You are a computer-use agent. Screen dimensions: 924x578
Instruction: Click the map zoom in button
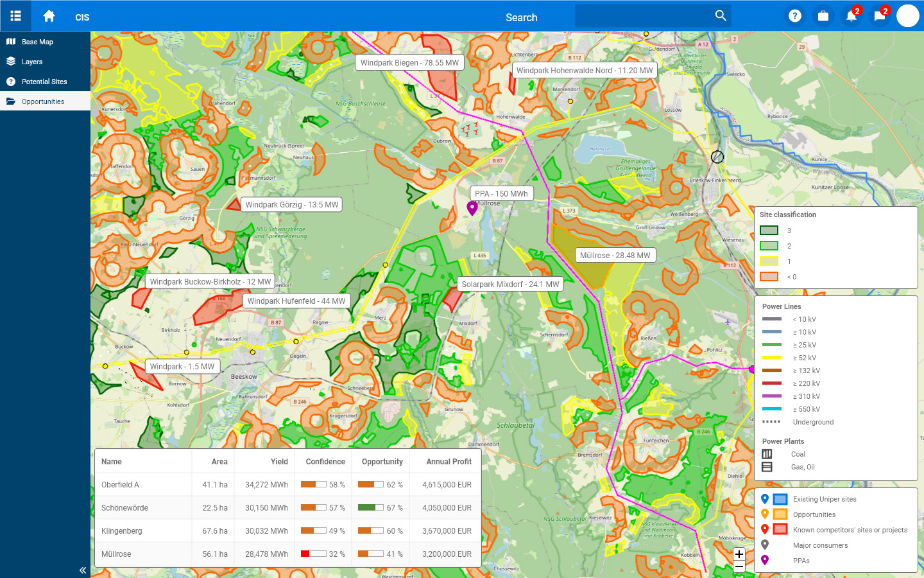tap(739, 555)
